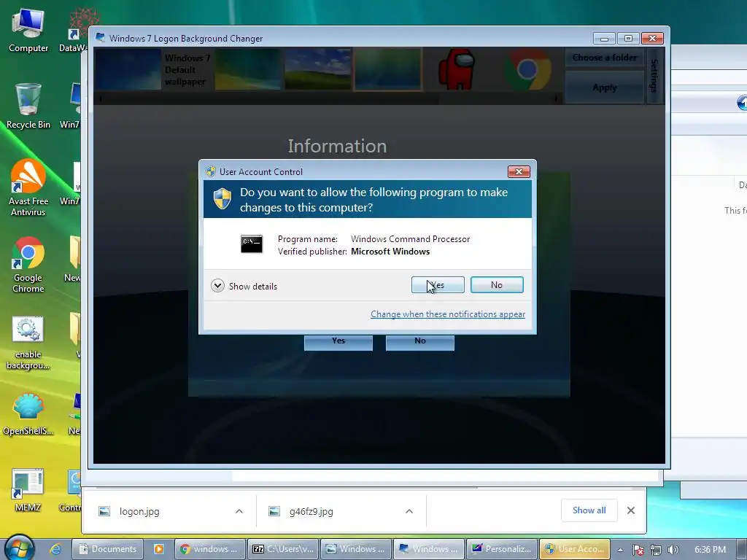Image resolution: width=747 pixels, height=560 pixels.
Task: Click the wallpaper strip horizontal scrollbar
Action: pyautogui.click(x=328, y=99)
